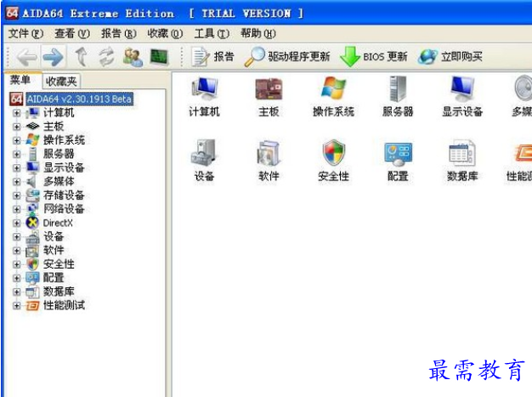
Task: Expand 数据库 tree node in sidebar
Action: click(x=16, y=292)
